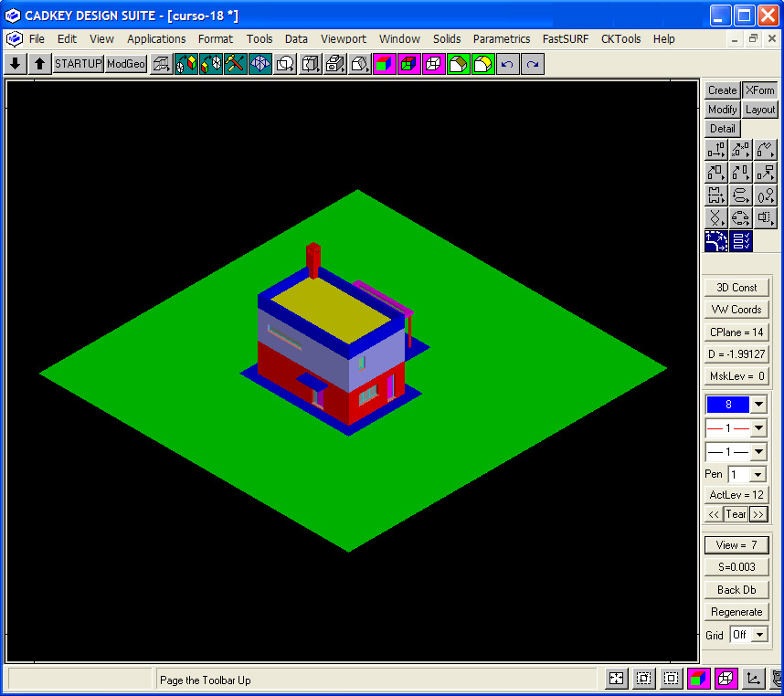Click the hammer and wrench tools icon
The height and width of the screenshot is (696, 784).
(236, 64)
